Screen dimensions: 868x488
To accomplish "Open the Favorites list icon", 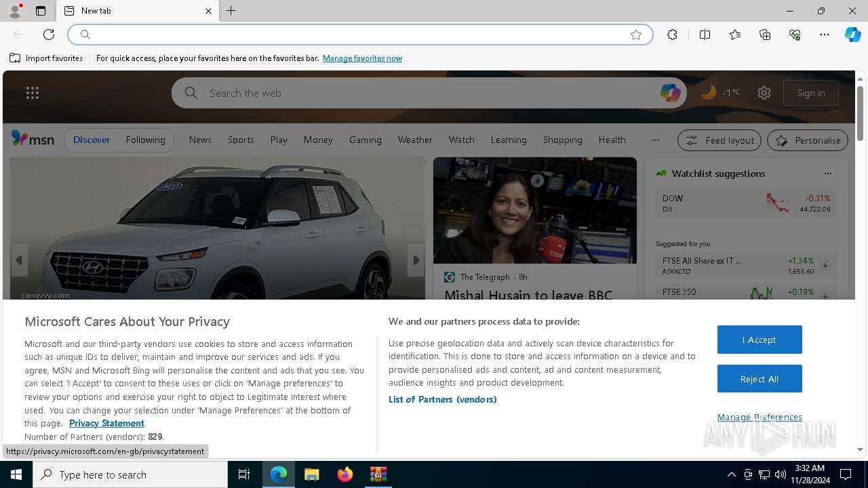I will (735, 35).
